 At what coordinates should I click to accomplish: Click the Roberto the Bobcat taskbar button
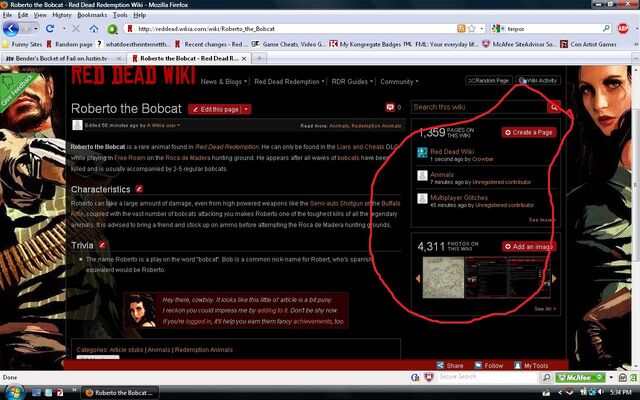pos(120,392)
